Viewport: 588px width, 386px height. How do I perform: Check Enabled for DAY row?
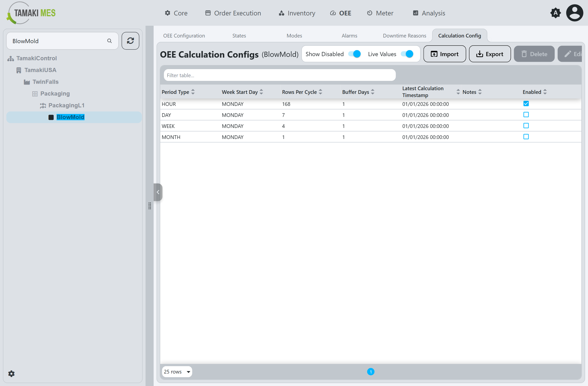click(x=526, y=115)
